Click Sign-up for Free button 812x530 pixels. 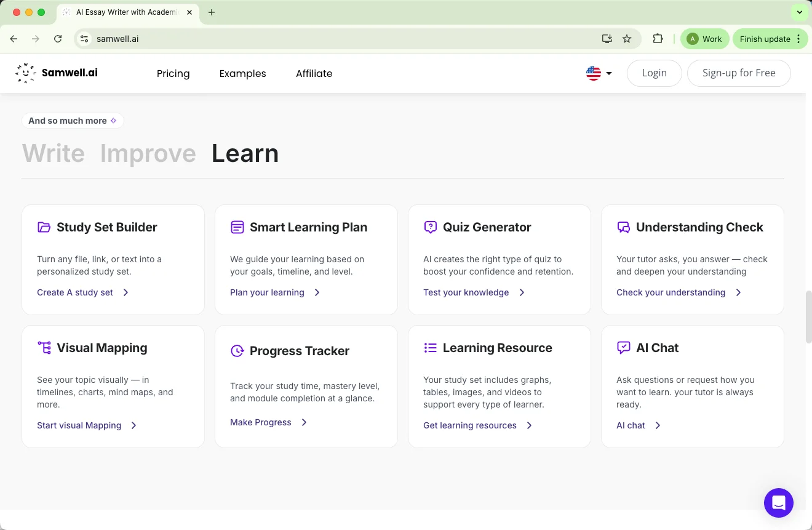click(x=738, y=73)
